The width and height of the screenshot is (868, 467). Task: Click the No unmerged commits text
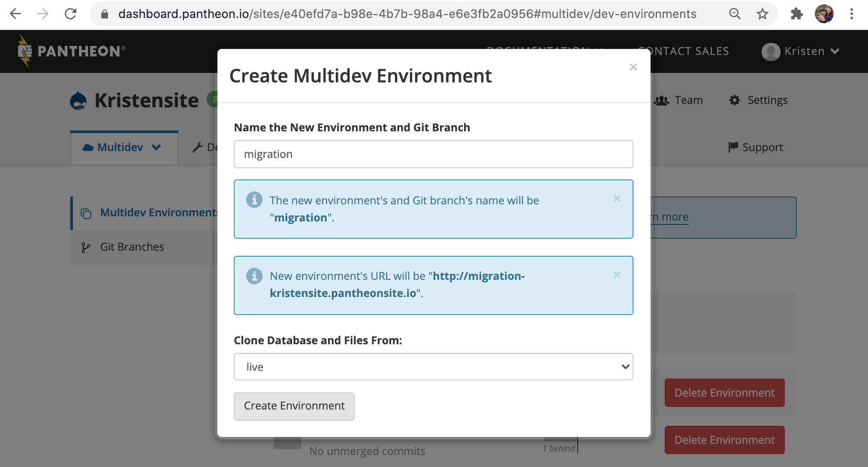[368, 451]
